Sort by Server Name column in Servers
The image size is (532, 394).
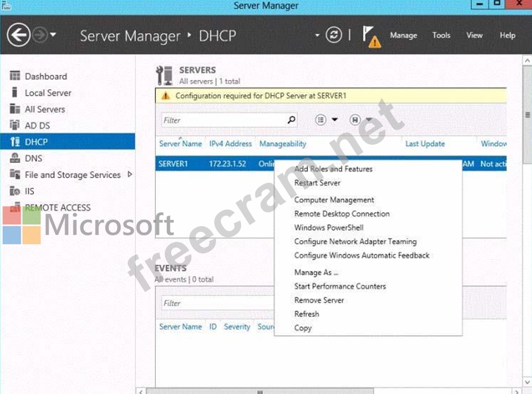181,144
